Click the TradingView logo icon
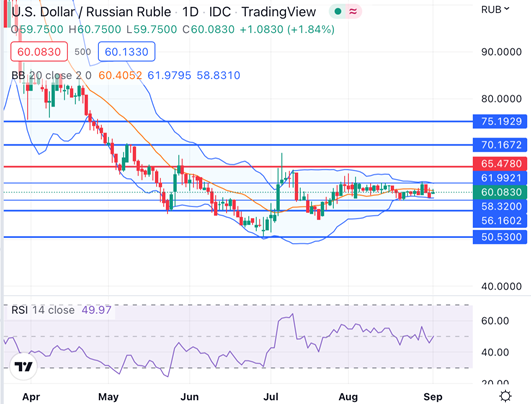Viewport: 531px width, 404px height. coord(23,366)
